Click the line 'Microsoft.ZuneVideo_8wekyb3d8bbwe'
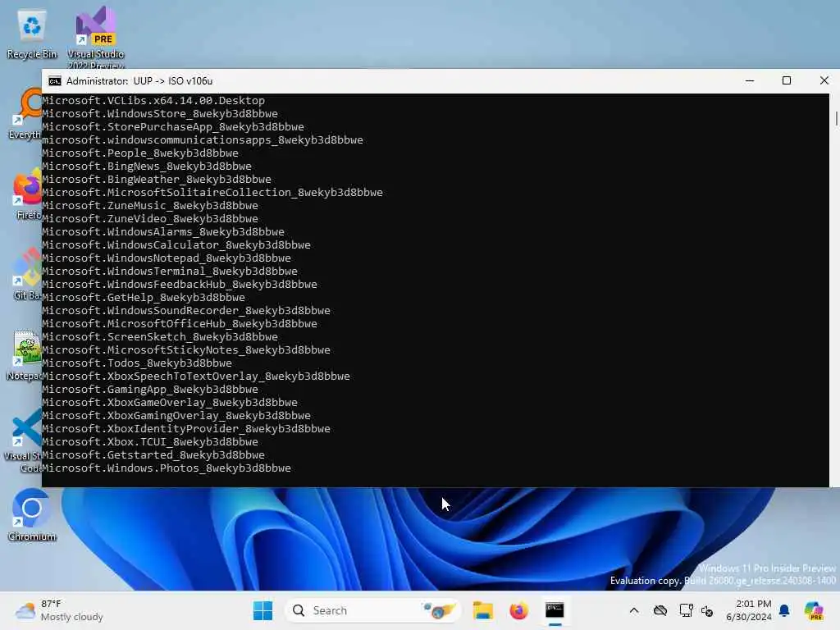 [x=150, y=218]
